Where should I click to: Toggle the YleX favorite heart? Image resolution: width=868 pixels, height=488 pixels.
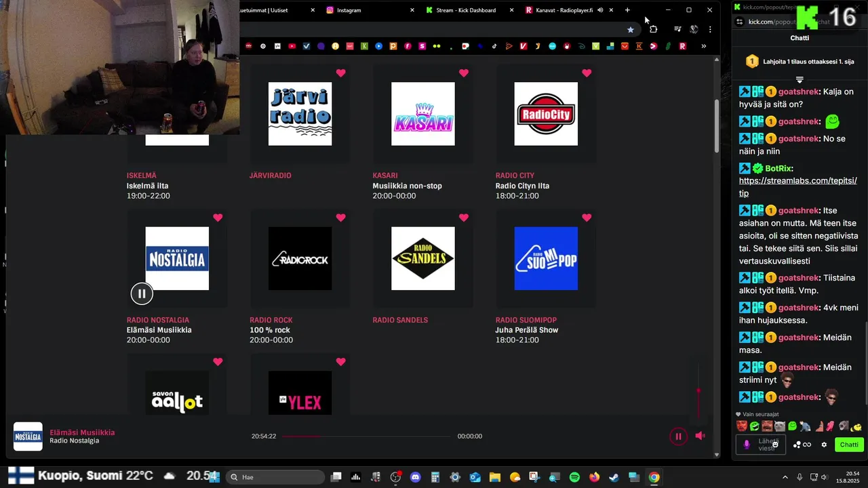pyautogui.click(x=341, y=362)
